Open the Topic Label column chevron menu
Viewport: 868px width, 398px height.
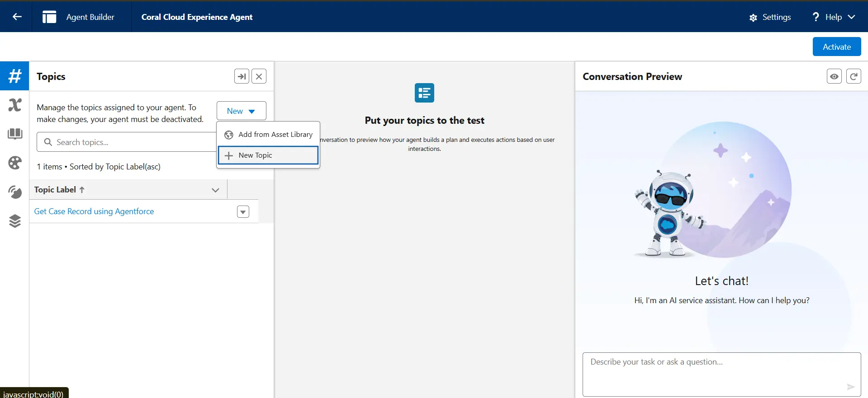click(215, 190)
